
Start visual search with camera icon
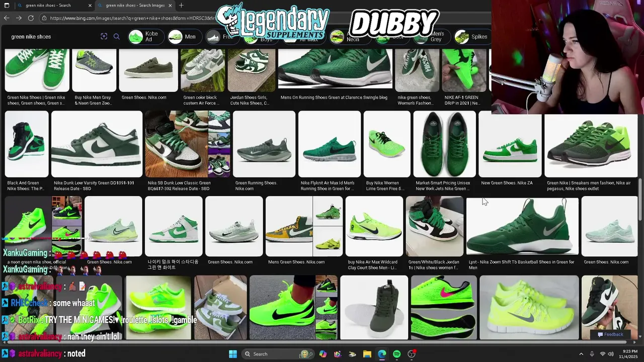click(x=104, y=36)
